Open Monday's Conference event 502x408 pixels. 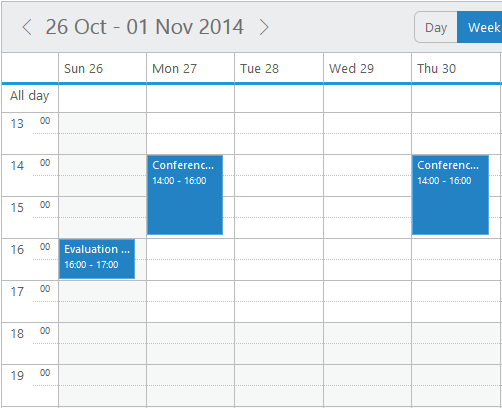[185, 195]
